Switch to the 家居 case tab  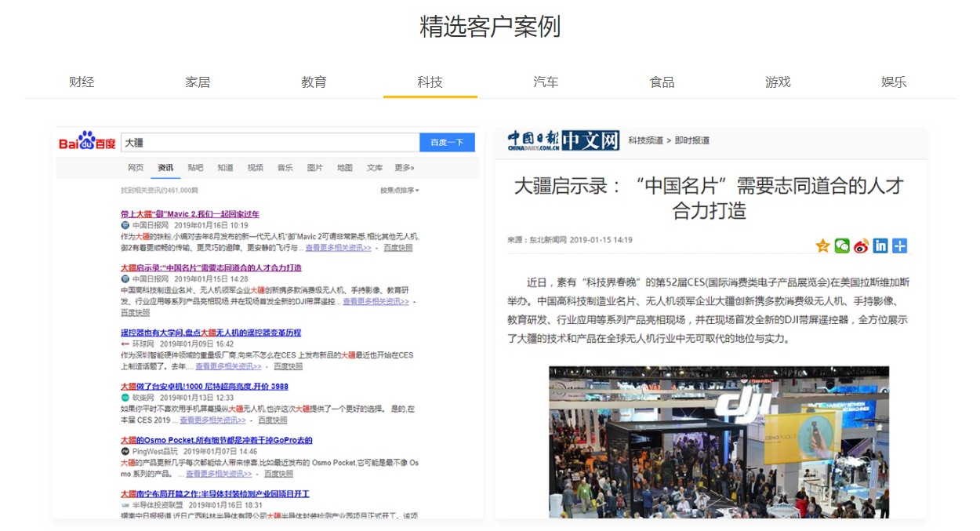pyautogui.click(x=198, y=82)
